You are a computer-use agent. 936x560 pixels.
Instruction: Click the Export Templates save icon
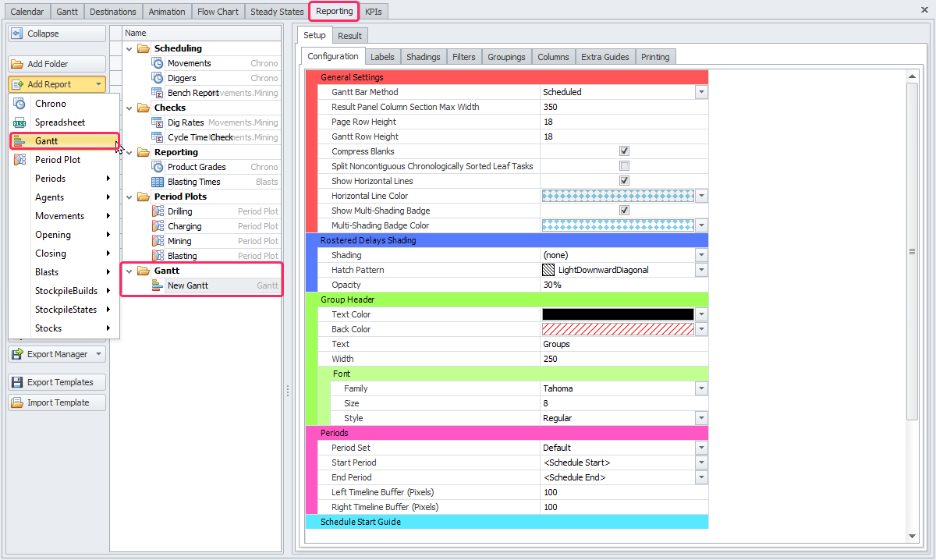[x=17, y=382]
